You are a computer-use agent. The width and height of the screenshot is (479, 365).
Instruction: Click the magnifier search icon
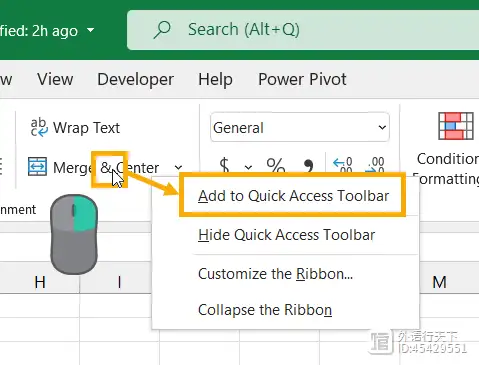click(x=162, y=30)
